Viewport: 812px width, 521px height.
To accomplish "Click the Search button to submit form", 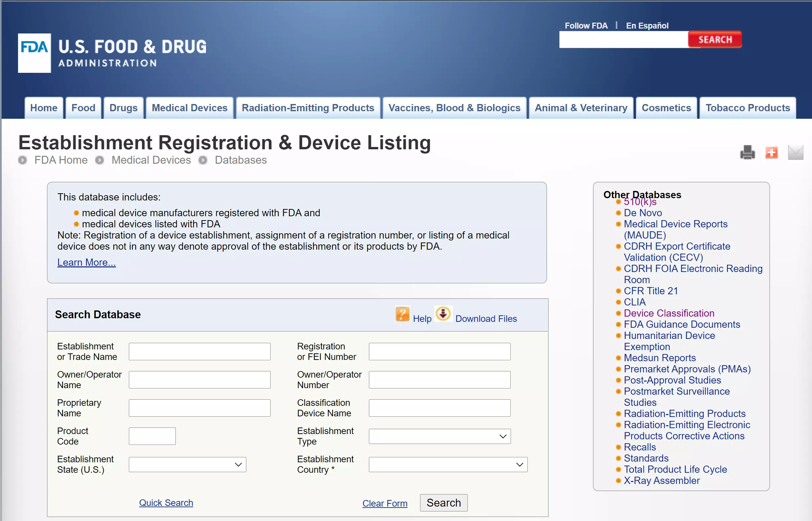I will [x=444, y=503].
